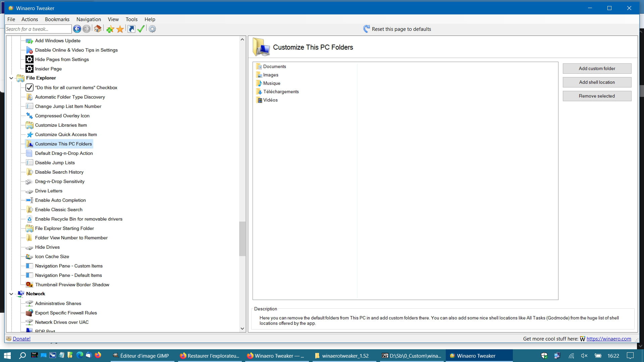Select the Documents folder icon in list
The height and width of the screenshot is (362, 644).
tap(259, 66)
